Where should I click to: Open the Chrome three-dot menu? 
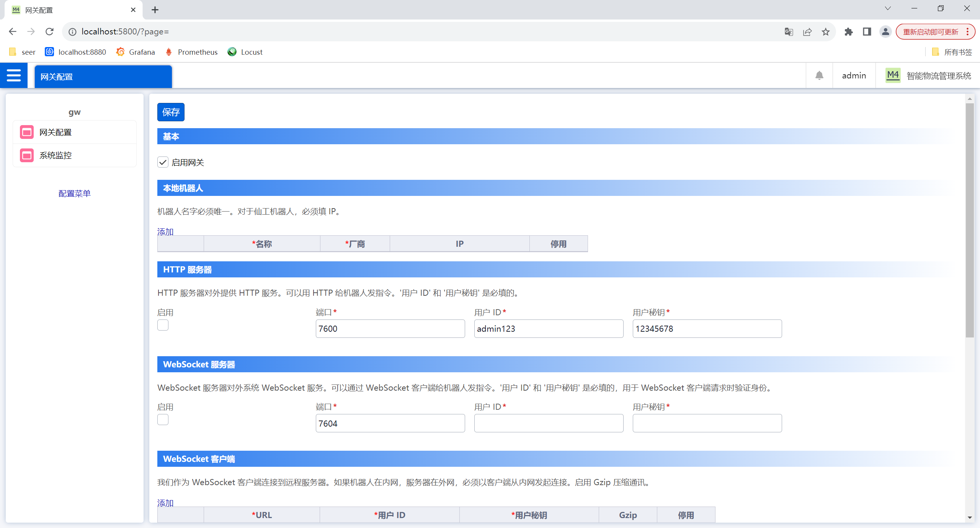click(x=968, y=32)
